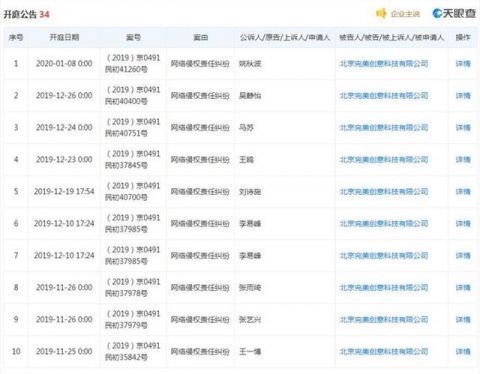Screen dimensions: 480x374
Task: Open defendant company link for 王一博 case
Action: (384, 352)
